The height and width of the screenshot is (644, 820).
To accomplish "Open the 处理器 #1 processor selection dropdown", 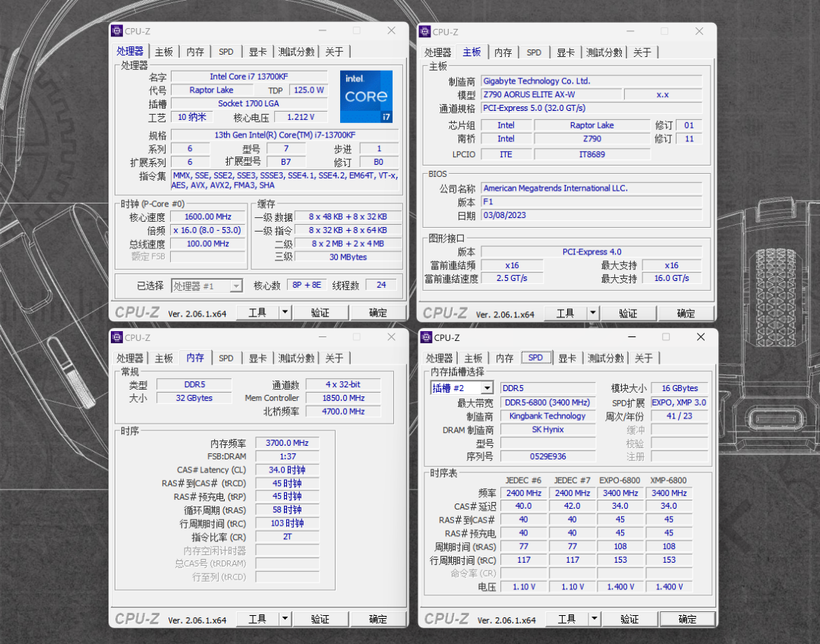I will click(207, 286).
